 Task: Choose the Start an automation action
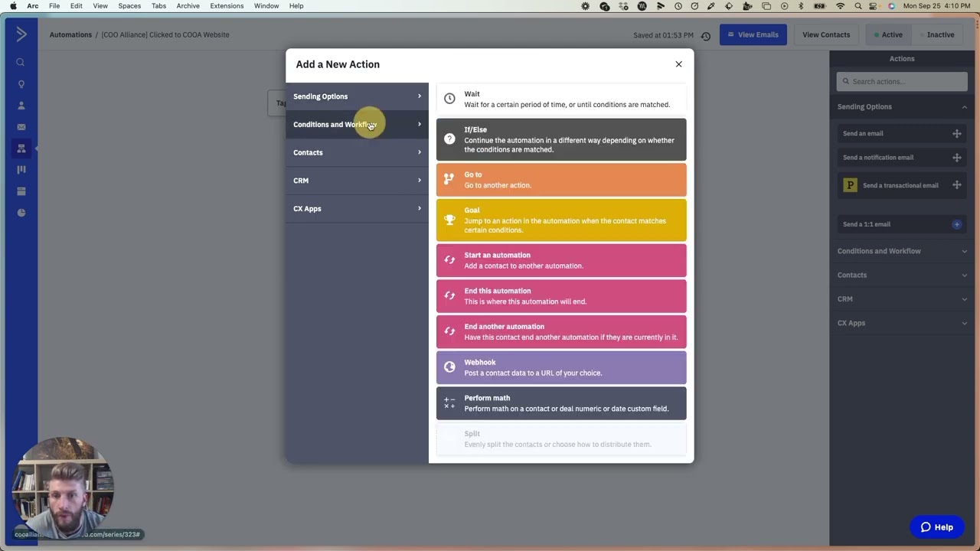[x=561, y=260]
